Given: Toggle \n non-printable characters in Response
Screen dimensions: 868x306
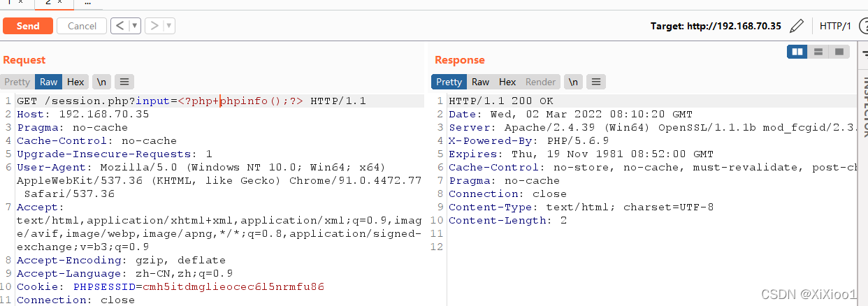Looking at the screenshot, I should click(x=574, y=82).
